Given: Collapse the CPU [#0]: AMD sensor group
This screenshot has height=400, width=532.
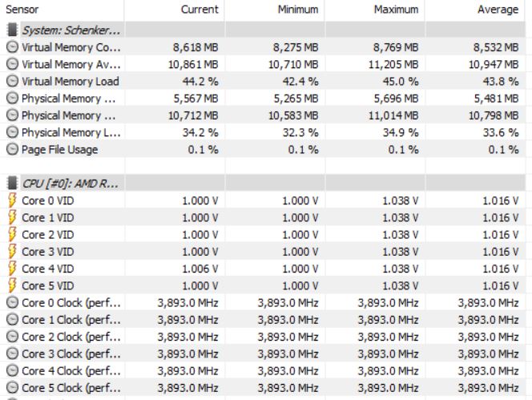Looking at the screenshot, I should coord(71,184).
